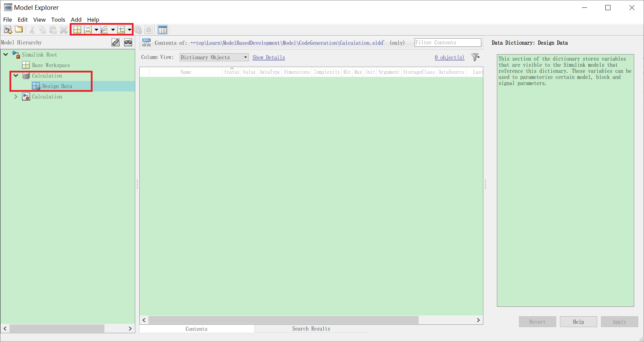Click the hierarchy scrollbar right arrow

(x=130, y=328)
